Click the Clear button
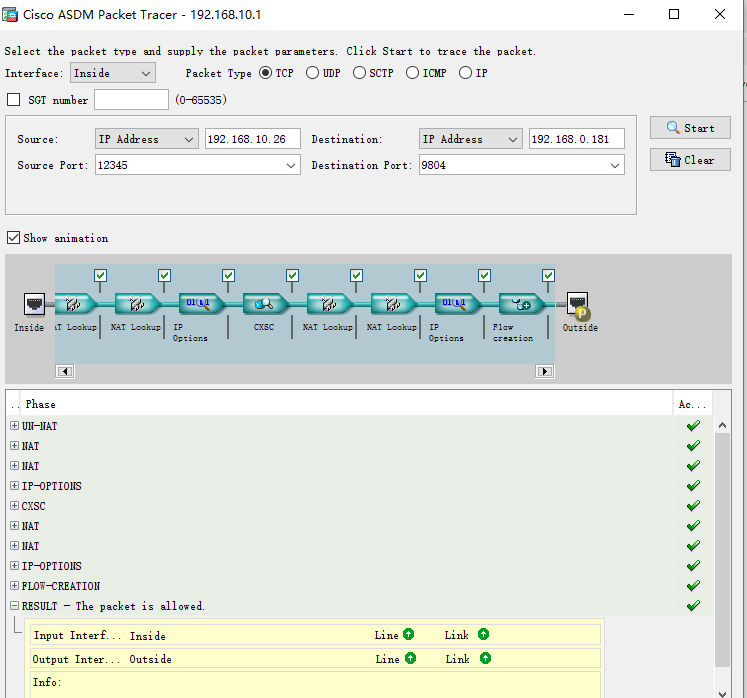This screenshot has height=698, width=747. click(690, 160)
